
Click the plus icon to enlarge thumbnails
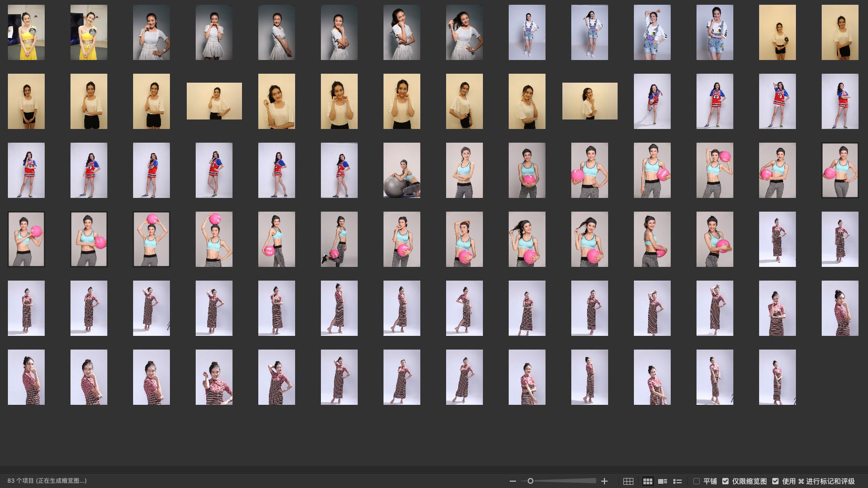pos(604,481)
